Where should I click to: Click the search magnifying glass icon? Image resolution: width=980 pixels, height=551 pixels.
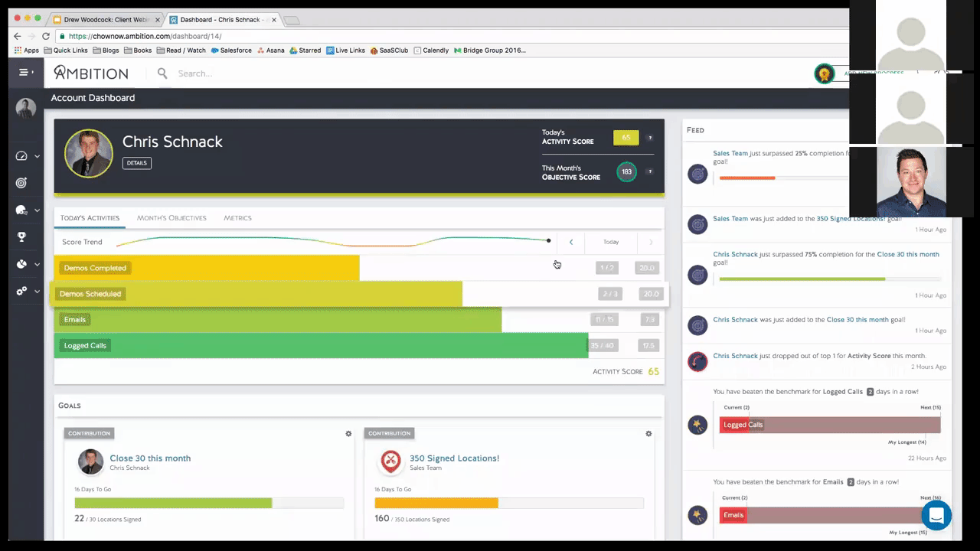tap(162, 73)
